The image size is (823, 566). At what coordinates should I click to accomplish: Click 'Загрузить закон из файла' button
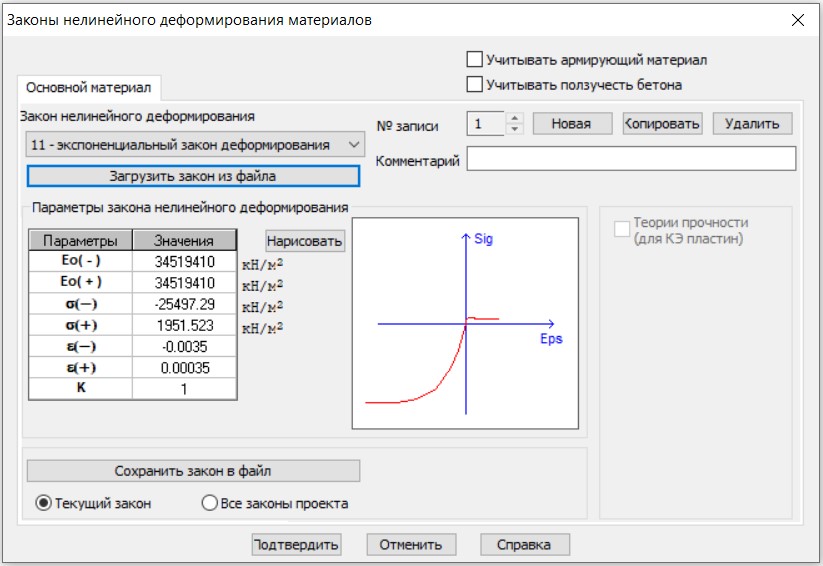[x=192, y=176]
